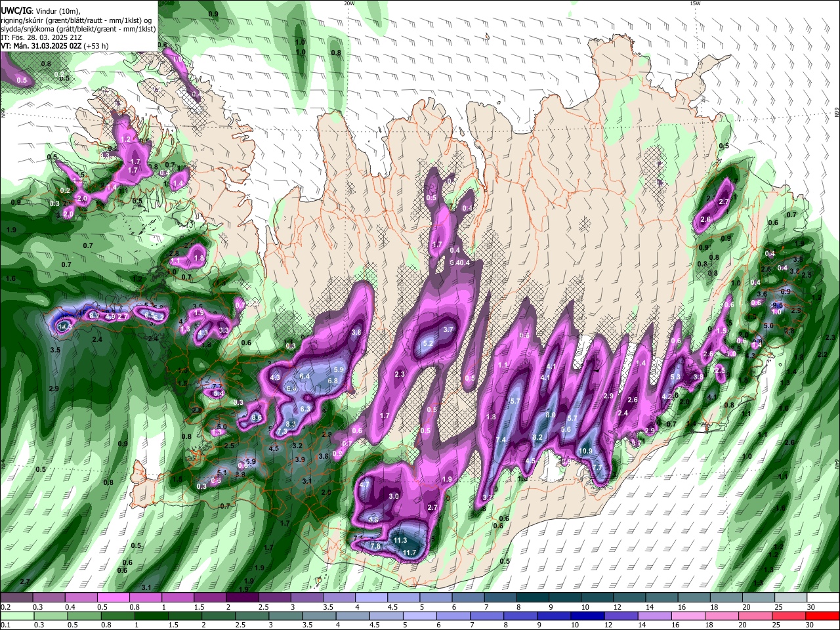Click the 9.5 precipitation value on the map
Viewport: 840px width, 630px height.
(778, 305)
